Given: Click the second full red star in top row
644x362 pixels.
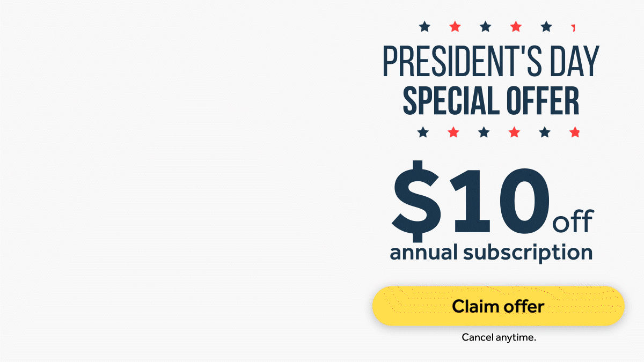Looking at the screenshot, I should [516, 26].
